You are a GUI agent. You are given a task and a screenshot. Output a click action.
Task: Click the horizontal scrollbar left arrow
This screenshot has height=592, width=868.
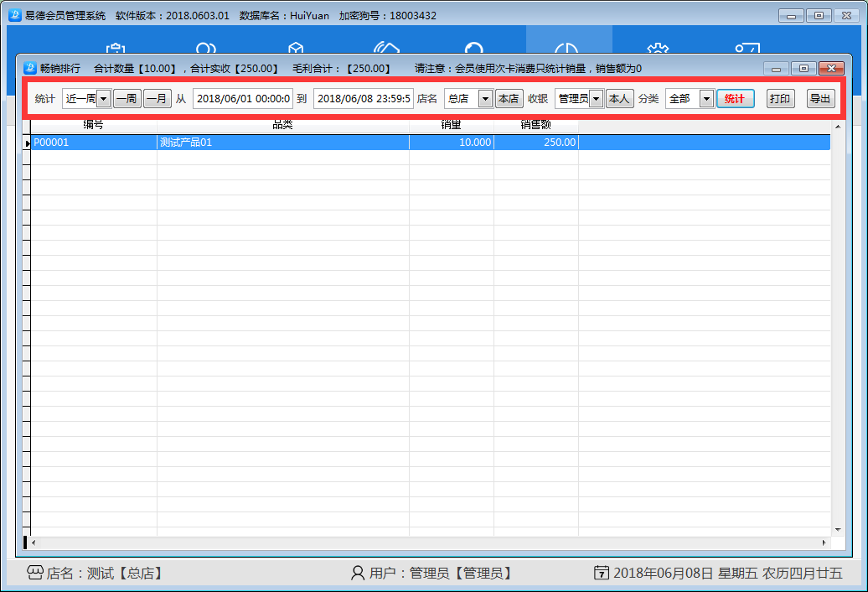pyautogui.click(x=34, y=543)
